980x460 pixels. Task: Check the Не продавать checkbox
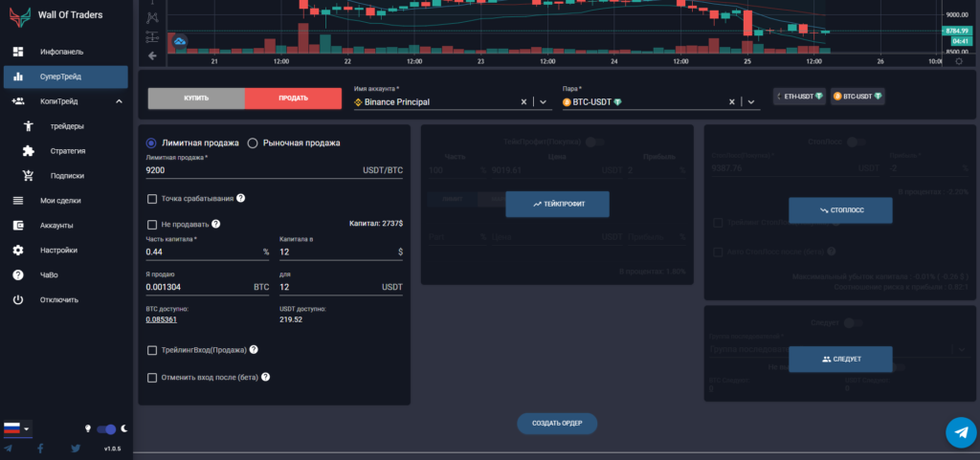pyautogui.click(x=152, y=225)
